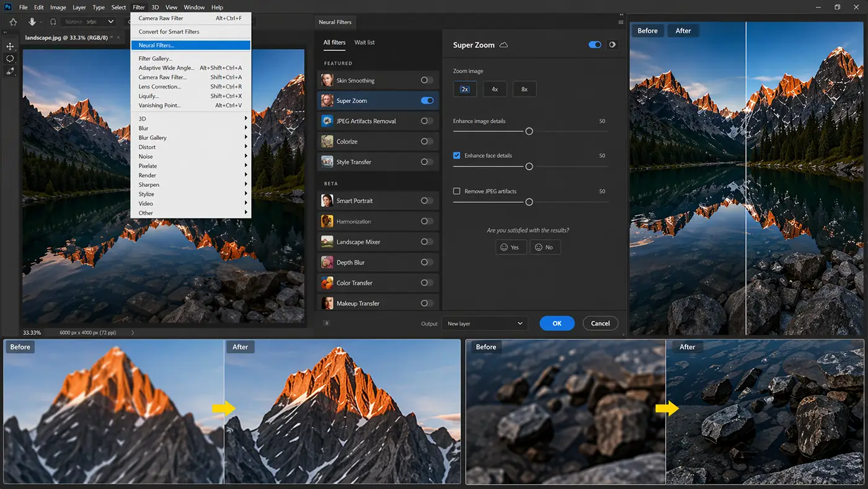The image size is (868, 489).
Task: Open the Output New layer dropdown
Action: pos(484,323)
